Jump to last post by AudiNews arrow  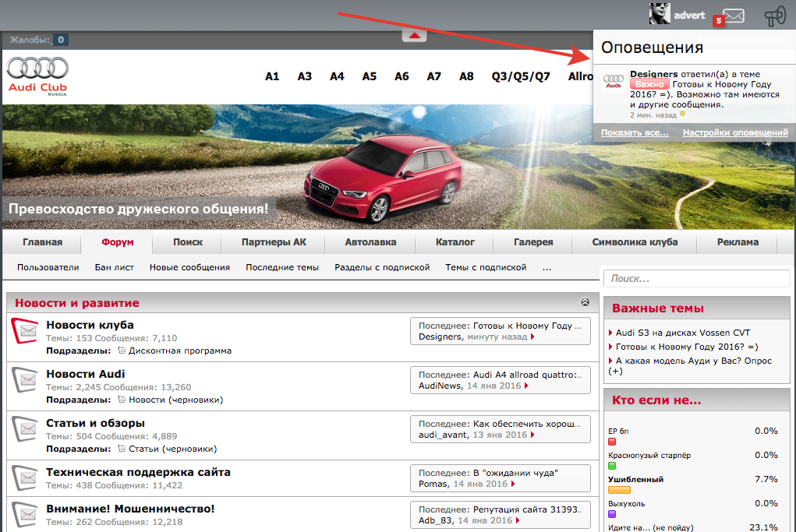click(526, 386)
